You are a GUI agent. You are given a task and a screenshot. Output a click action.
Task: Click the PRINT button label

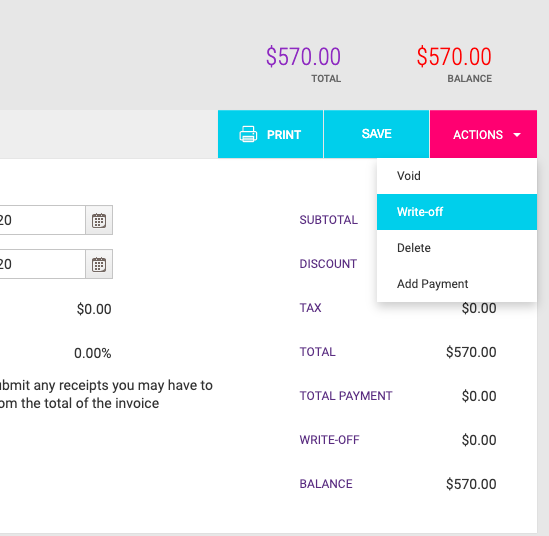(x=284, y=135)
